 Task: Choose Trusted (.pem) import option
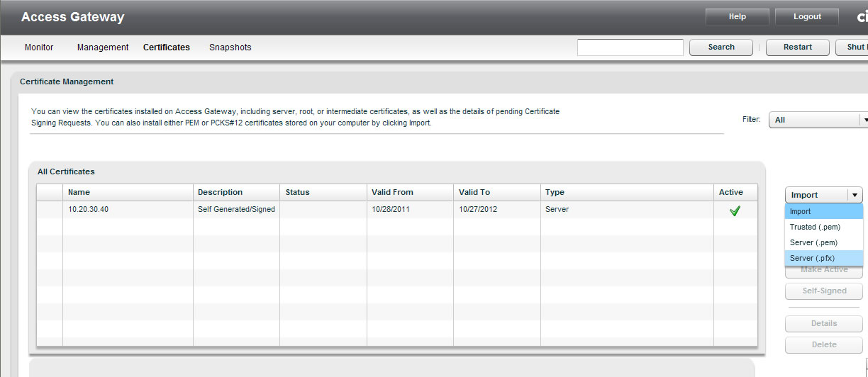point(823,227)
